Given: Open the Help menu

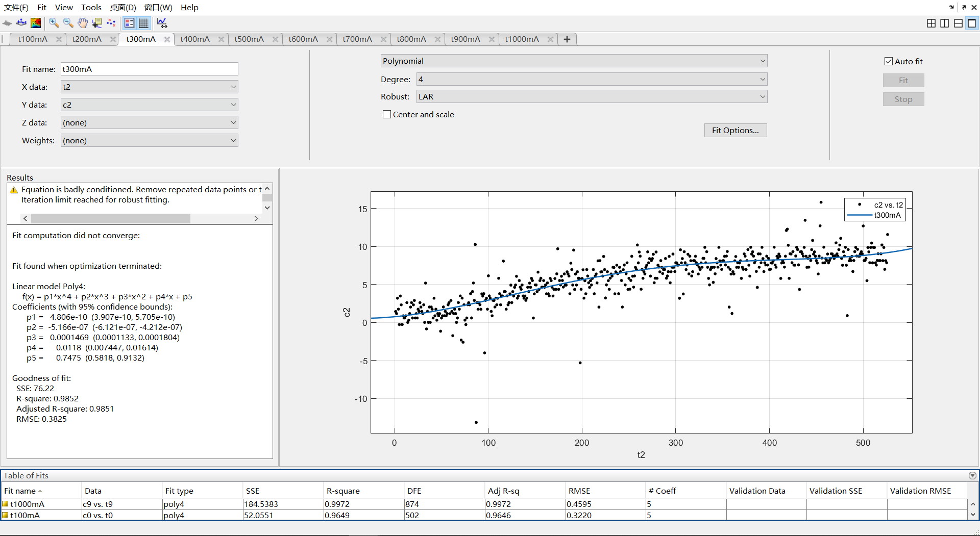Looking at the screenshot, I should tap(189, 7).
